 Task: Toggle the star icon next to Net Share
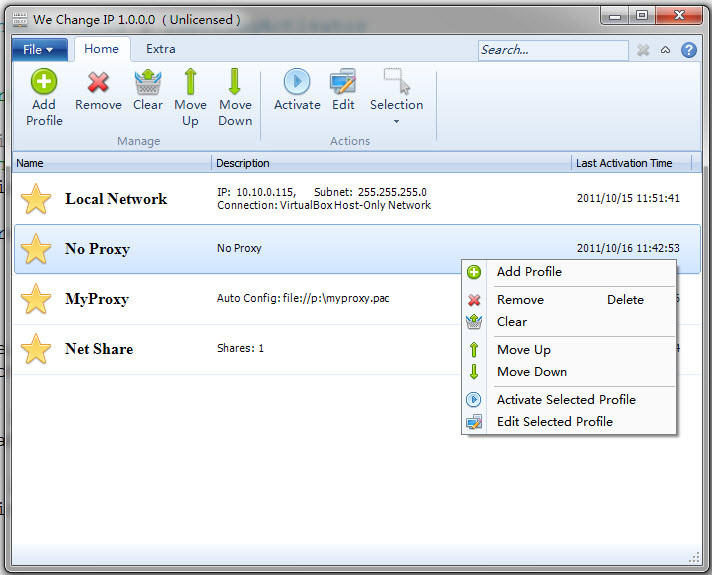36,349
